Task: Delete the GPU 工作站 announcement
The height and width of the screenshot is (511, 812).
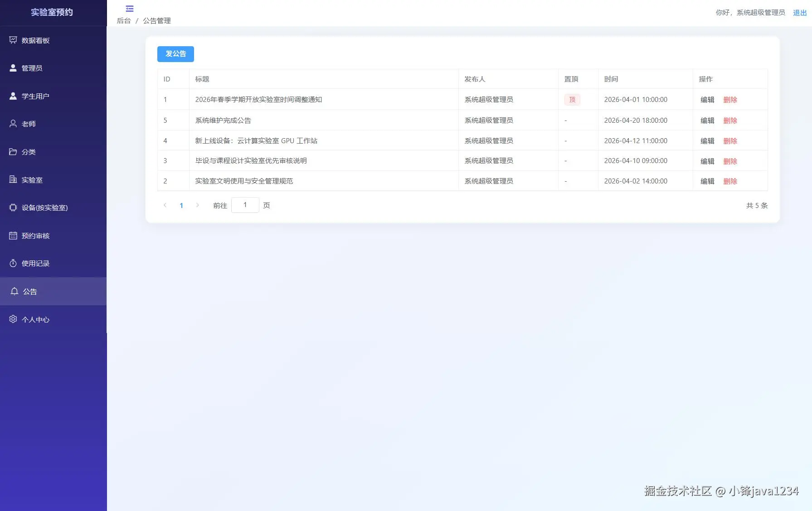Action: 730,141
